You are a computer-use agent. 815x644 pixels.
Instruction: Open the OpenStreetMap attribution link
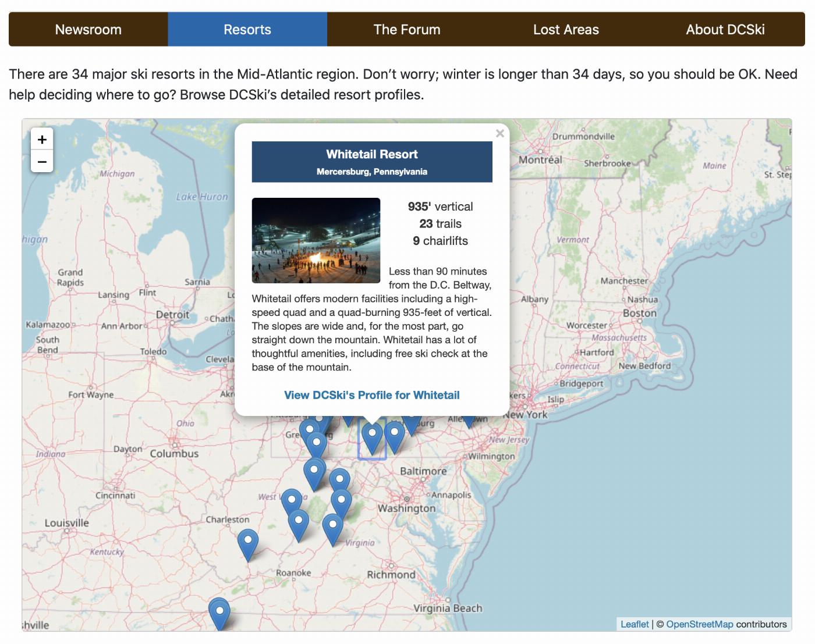(700, 624)
